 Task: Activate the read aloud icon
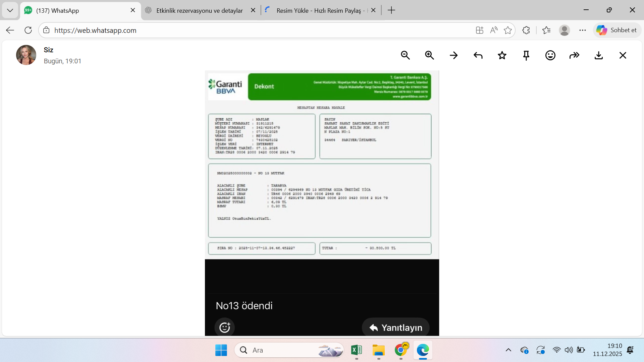click(x=494, y=30)
